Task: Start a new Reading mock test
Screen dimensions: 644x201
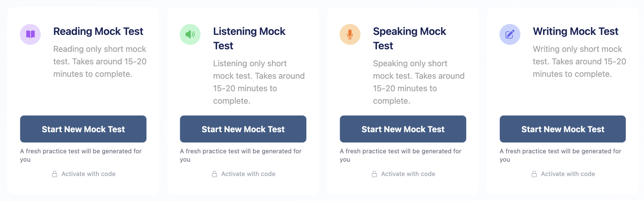Action: (x=83, y=129)
